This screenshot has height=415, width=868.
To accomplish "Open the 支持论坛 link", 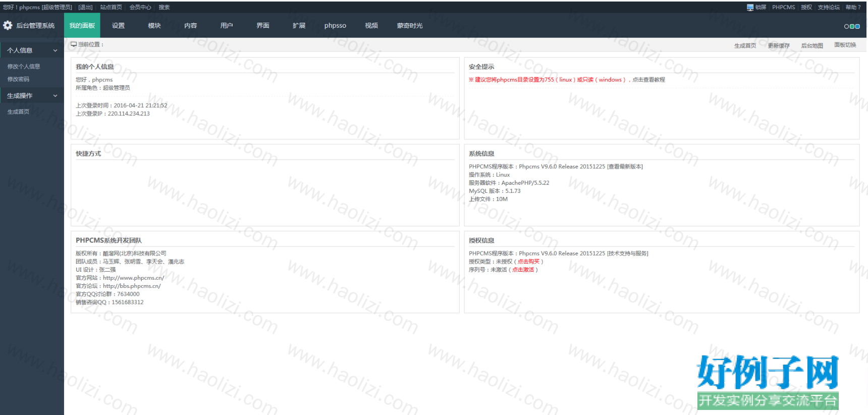I will (829, 7).
